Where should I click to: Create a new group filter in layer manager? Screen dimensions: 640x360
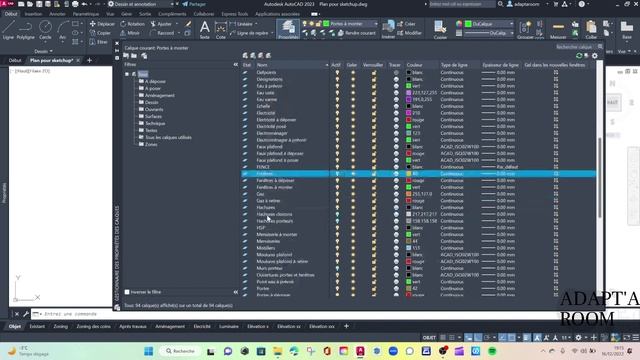click(134, 56)
